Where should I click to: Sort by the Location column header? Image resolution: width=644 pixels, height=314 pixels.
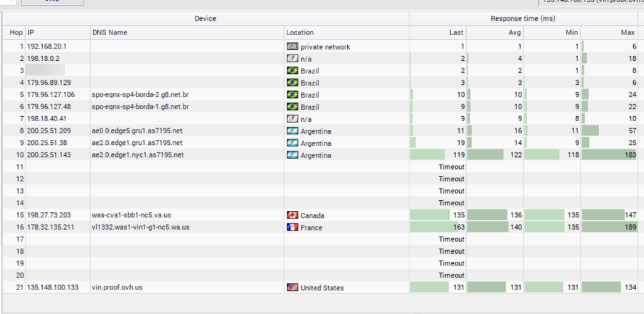click(x=347, y=33)
